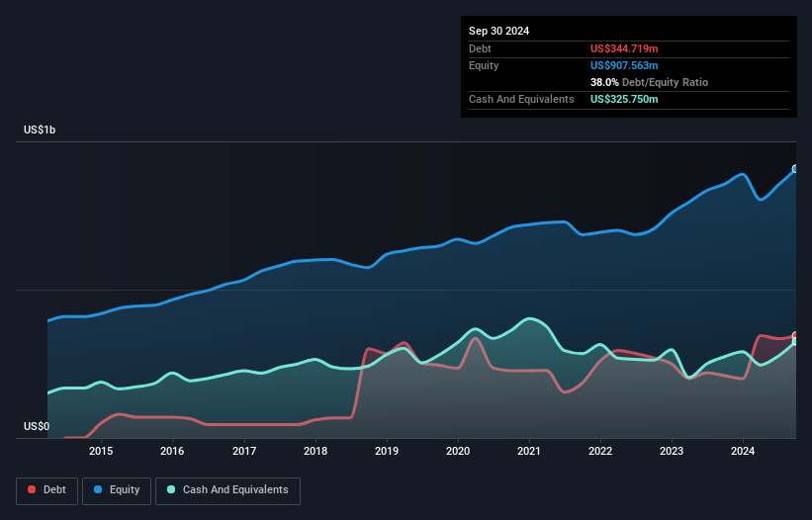The width and height of the screenshot is (812, 520).
Task: Click the 2016 x-axis label
Action: pyautogui.click(x=172, y=451)
